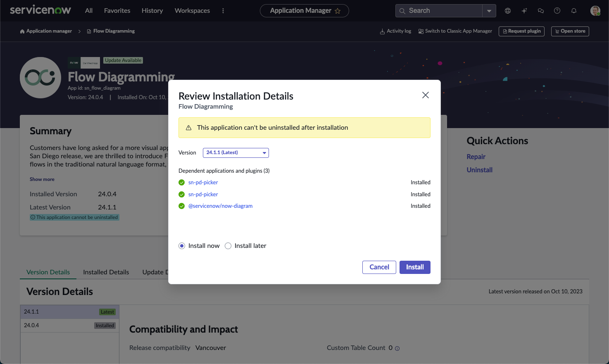Open the Version dropdown showing 24.1.1 (Latest)
This screenshot has height=364, width=609.
point(236,153)
